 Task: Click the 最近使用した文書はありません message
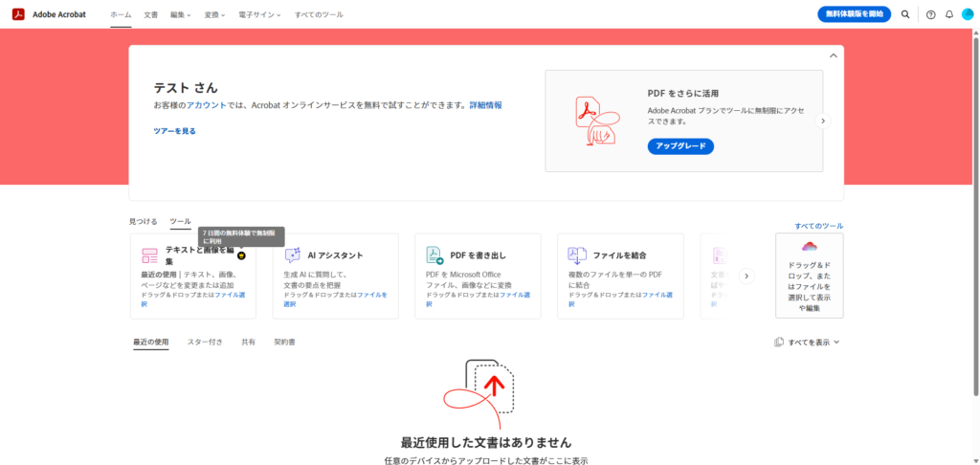tap(485, 442)
